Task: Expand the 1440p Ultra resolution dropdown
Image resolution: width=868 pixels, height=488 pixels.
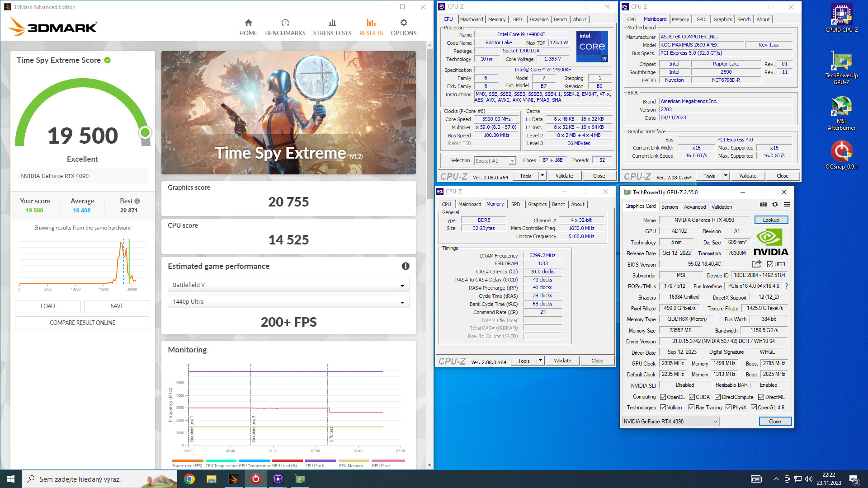Action: click(x=288, y=302)
